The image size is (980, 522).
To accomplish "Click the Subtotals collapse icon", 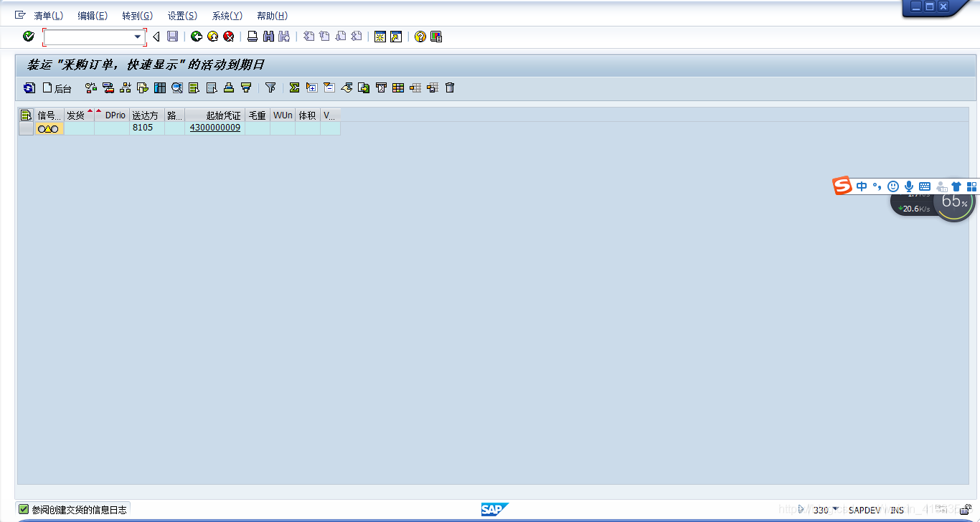I will click(x=329, y=87).
